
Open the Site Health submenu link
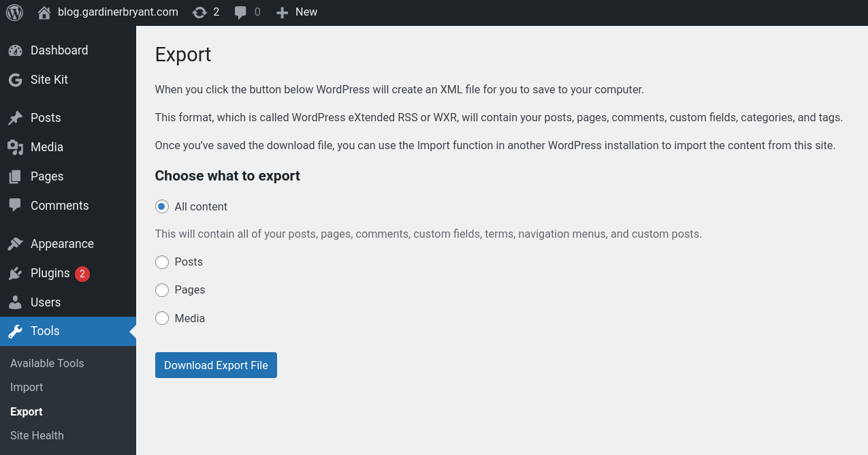coord(37,435)
